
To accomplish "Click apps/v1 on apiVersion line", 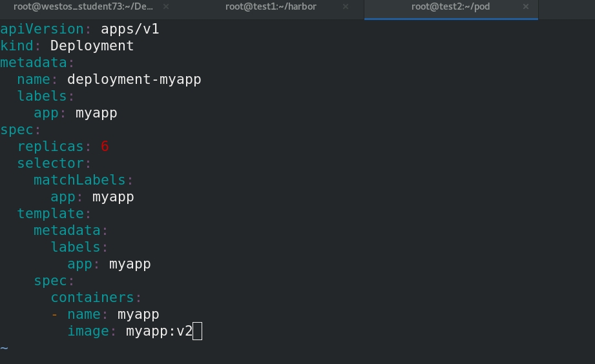I will tap(130, 29).
